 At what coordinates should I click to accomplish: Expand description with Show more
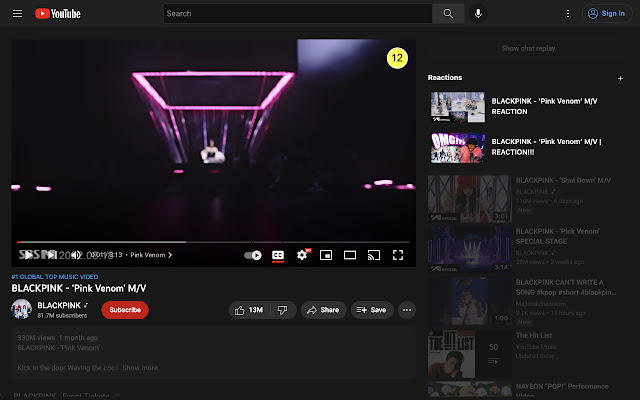click(140, 368)
